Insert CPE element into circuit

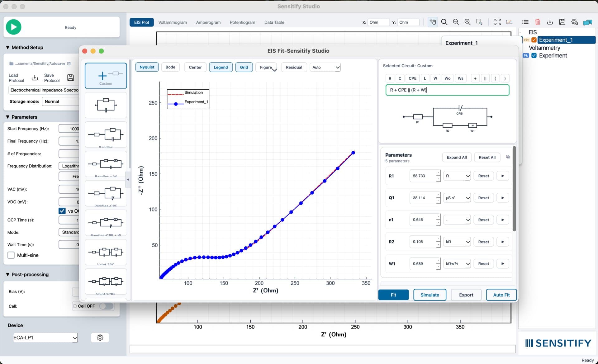pos(412,78)
